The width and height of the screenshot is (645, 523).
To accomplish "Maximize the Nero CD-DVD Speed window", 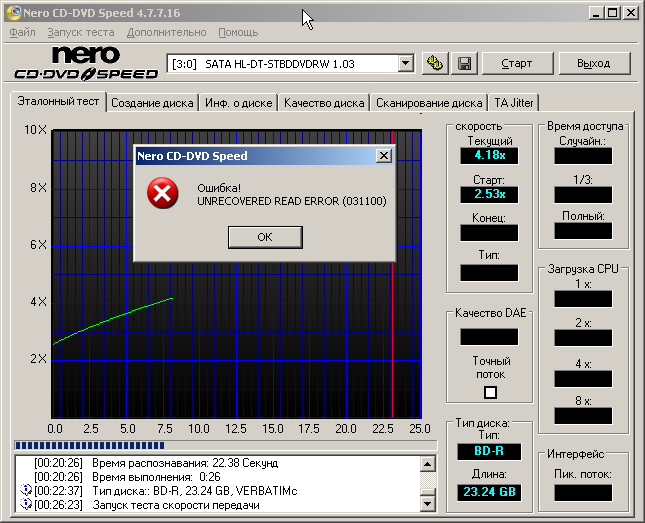I will coord(613,13).
